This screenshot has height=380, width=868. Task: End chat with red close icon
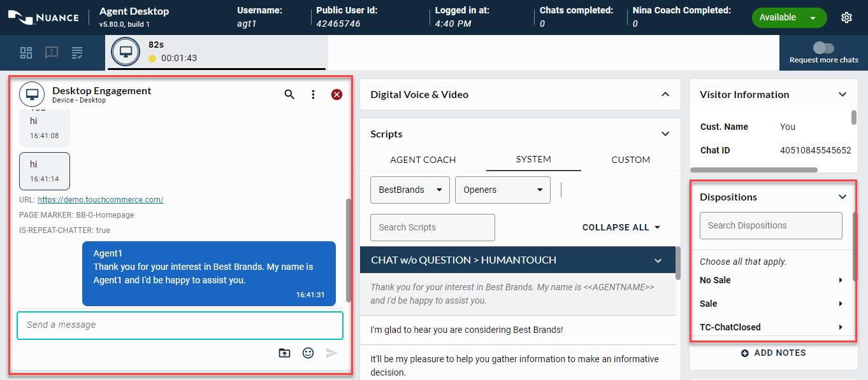tap(336, 94)
